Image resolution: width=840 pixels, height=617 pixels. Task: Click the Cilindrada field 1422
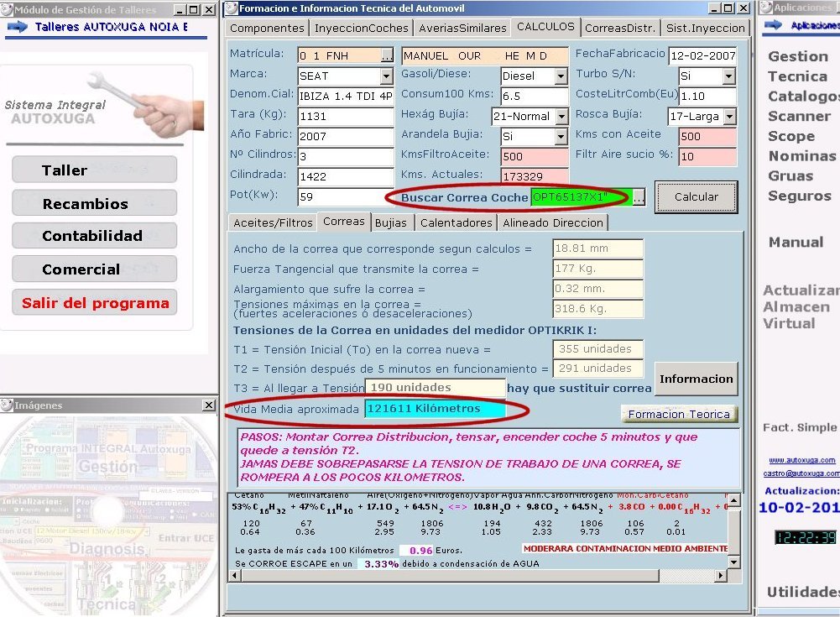pyautogui.click(x=346, y=176)
